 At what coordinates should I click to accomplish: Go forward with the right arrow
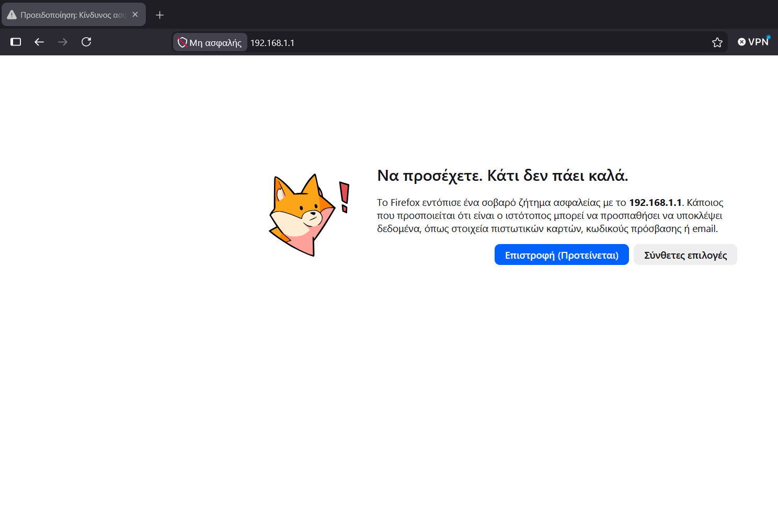(x=63, y=42)
